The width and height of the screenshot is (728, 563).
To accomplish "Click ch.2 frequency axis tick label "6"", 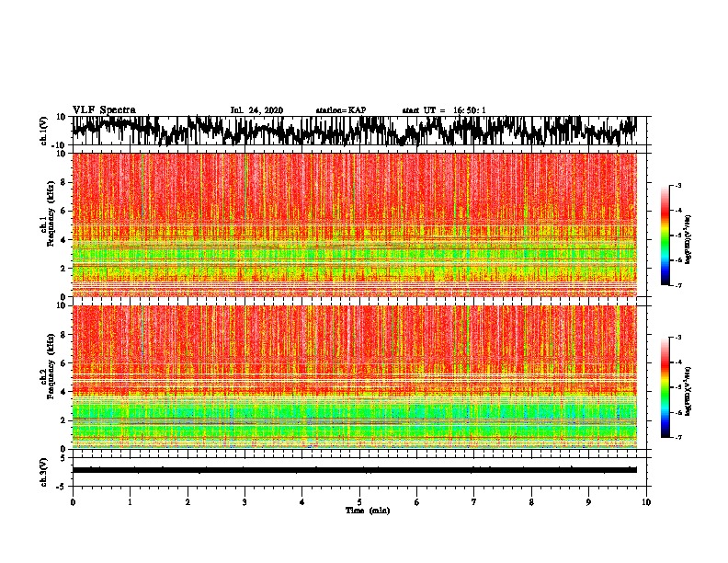I will pyautogui.click(x=63, y=363).
